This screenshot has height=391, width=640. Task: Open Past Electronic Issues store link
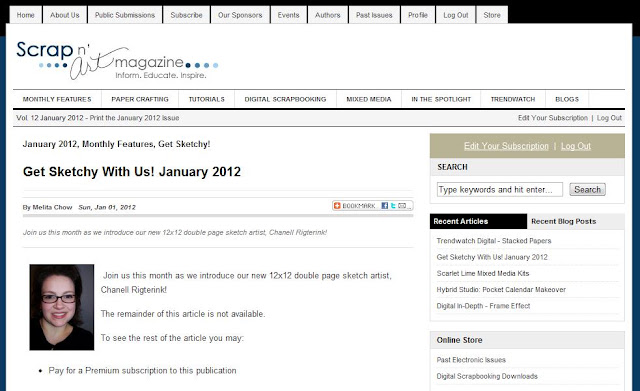point(471,360)
